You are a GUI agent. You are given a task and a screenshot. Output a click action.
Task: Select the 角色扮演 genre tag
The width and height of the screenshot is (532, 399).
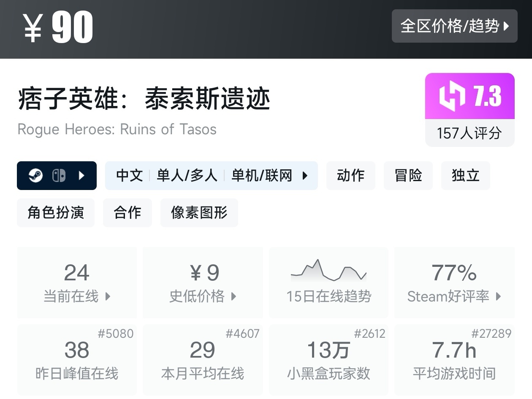point(56,213)
